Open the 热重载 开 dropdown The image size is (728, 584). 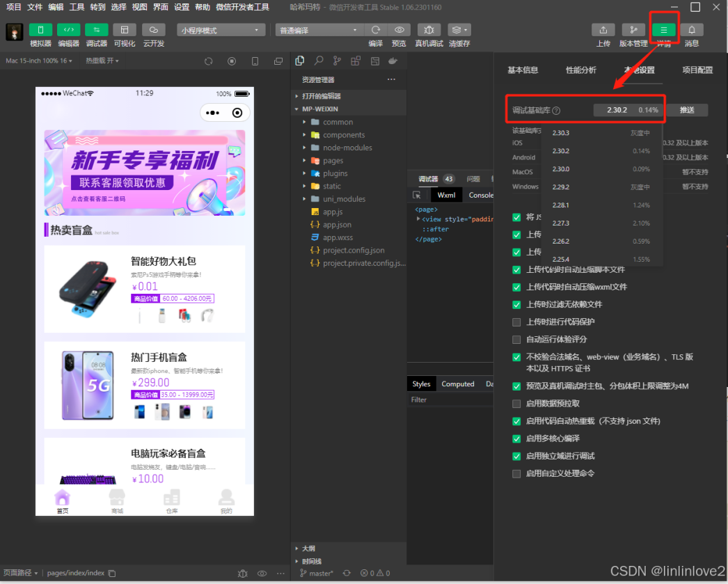(102, 61)
